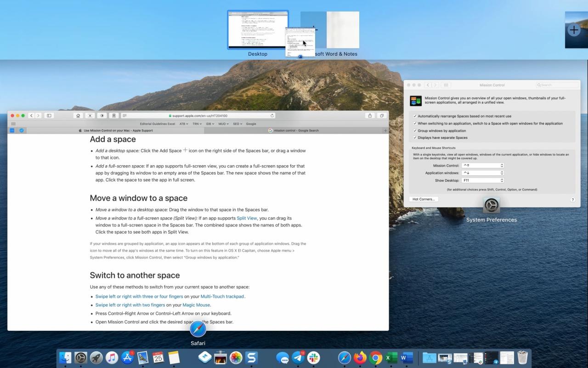This screenshot has height=368, width=588.
Task: Disable Displays have separate Spaces
Action: 414,137
